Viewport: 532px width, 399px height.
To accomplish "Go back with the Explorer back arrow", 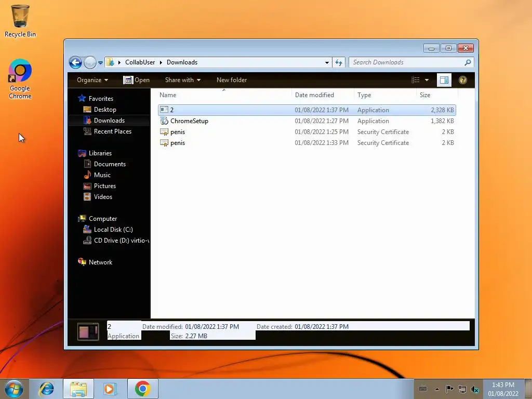I will pos(75,62).
